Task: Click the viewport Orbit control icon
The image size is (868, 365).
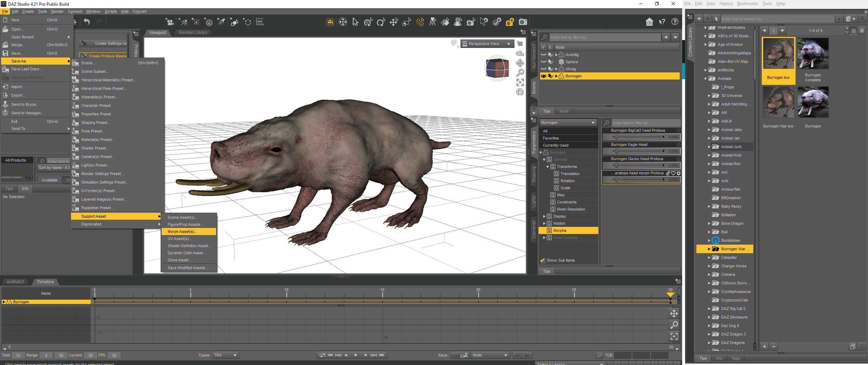Action: pos(520,53)
